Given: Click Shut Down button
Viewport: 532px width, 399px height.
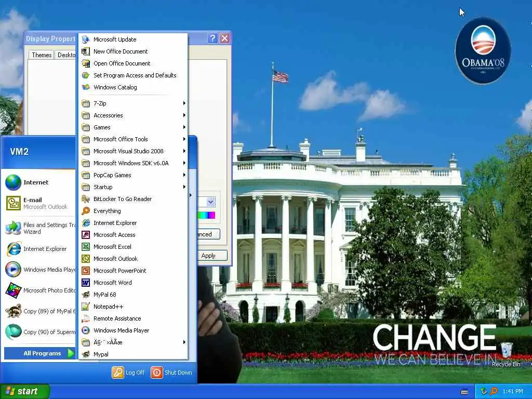Looking at the screenshot, I should pos(171,373).
